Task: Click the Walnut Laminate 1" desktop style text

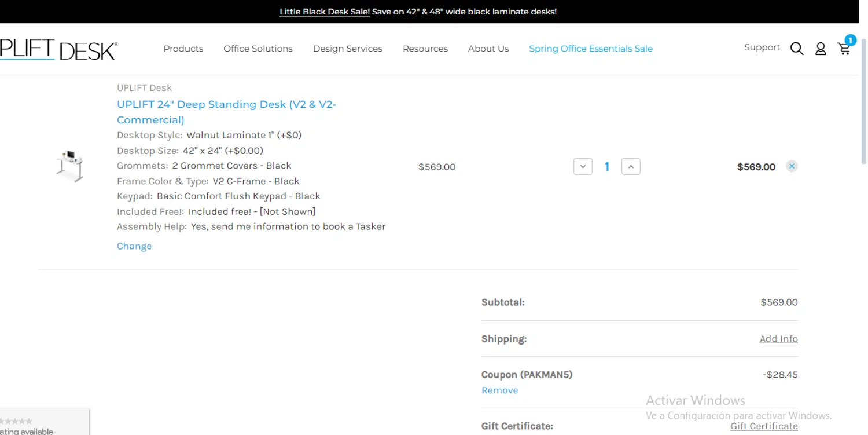Action: [244, 135]
